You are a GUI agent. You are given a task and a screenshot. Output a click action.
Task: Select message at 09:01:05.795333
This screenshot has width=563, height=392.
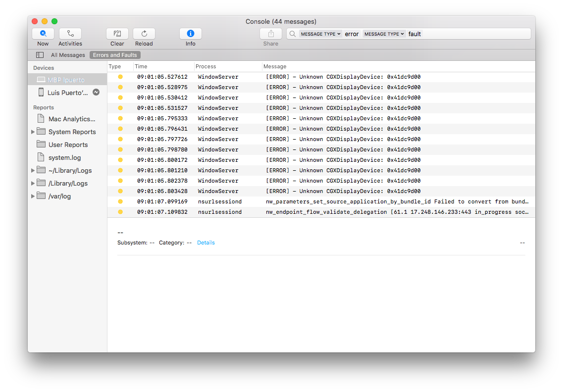(321, 118)
